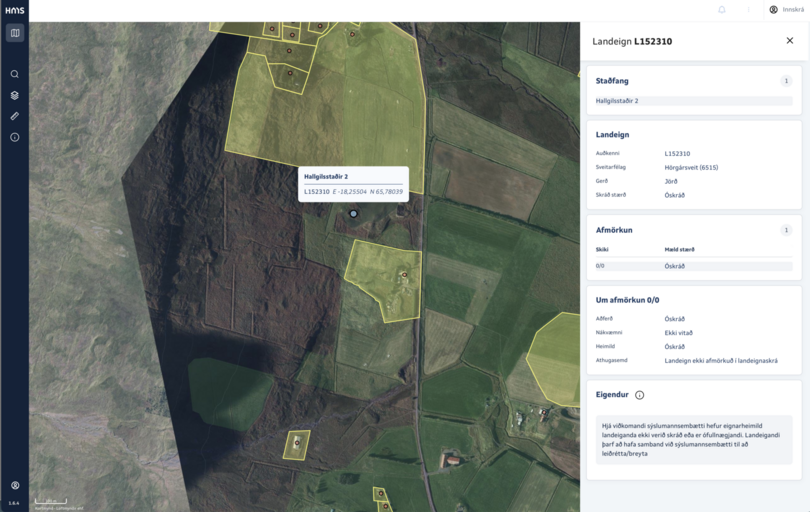Click red marker in small rectangular parcel near map bottom

tap(297, 443)
